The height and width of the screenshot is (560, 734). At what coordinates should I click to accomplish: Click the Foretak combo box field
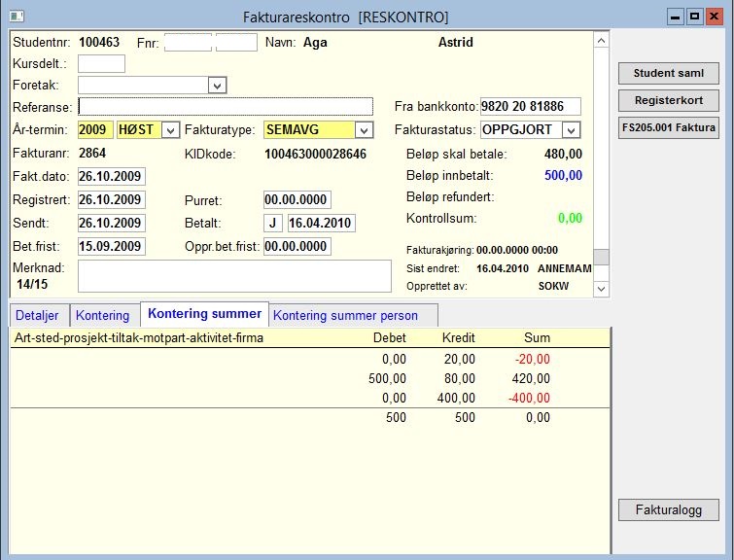(152, 86)
